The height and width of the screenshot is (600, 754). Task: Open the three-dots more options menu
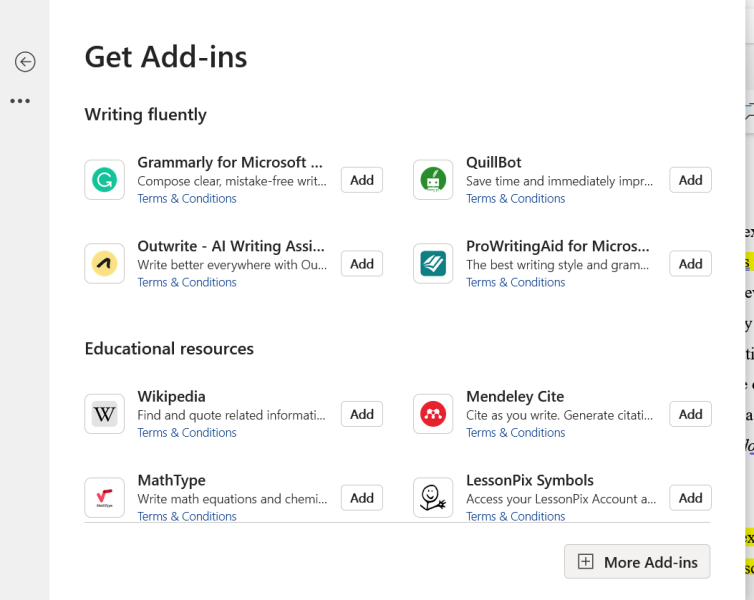pyautogui.click(x=20, y=101)
